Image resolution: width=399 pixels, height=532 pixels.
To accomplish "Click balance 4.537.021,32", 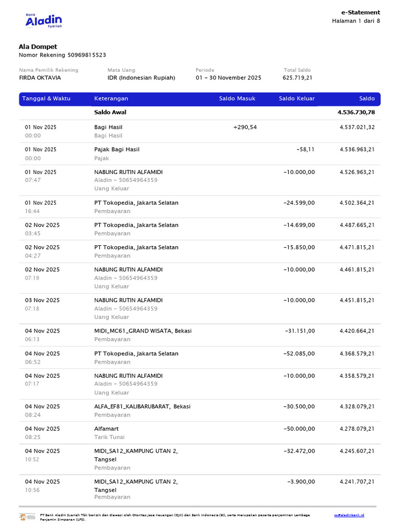I will (x=357, y=127).
